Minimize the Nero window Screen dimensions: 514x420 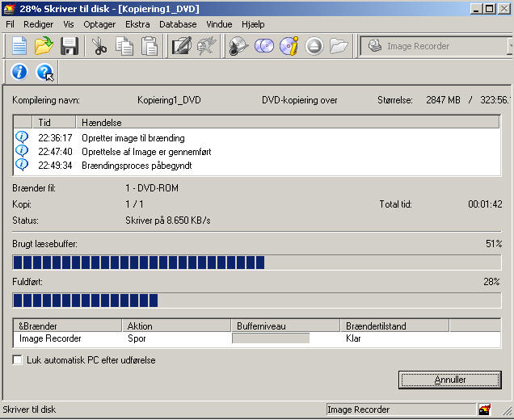[476, 9]
